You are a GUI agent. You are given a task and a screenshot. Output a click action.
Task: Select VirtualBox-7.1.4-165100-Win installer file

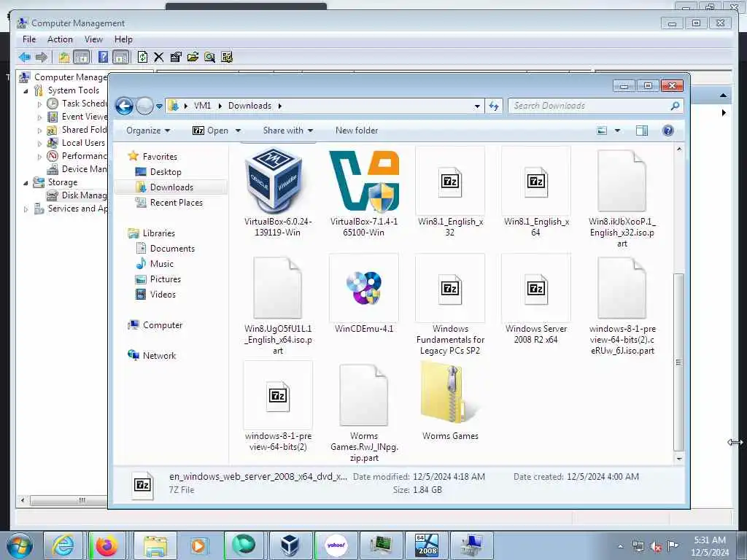tap(364, 192)
